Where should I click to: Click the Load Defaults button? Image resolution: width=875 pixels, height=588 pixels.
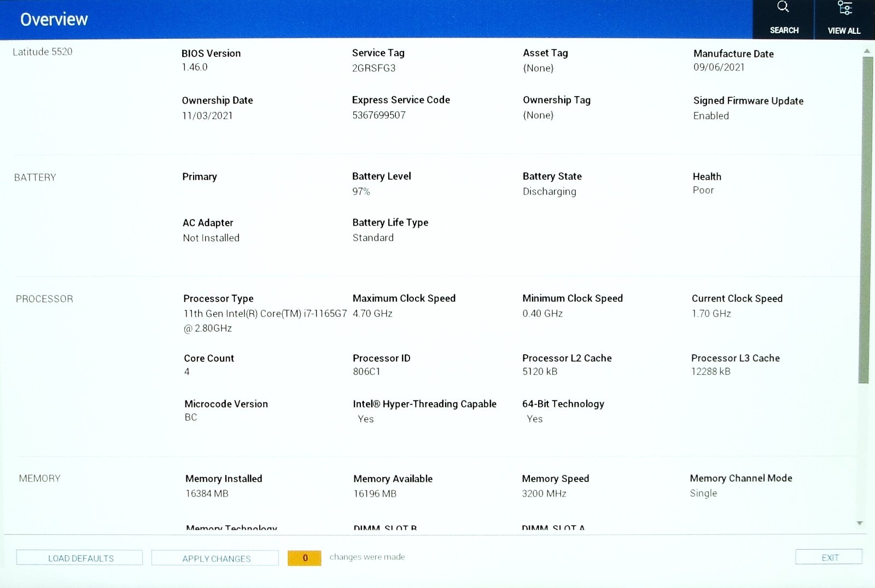(x=80, y=558)
